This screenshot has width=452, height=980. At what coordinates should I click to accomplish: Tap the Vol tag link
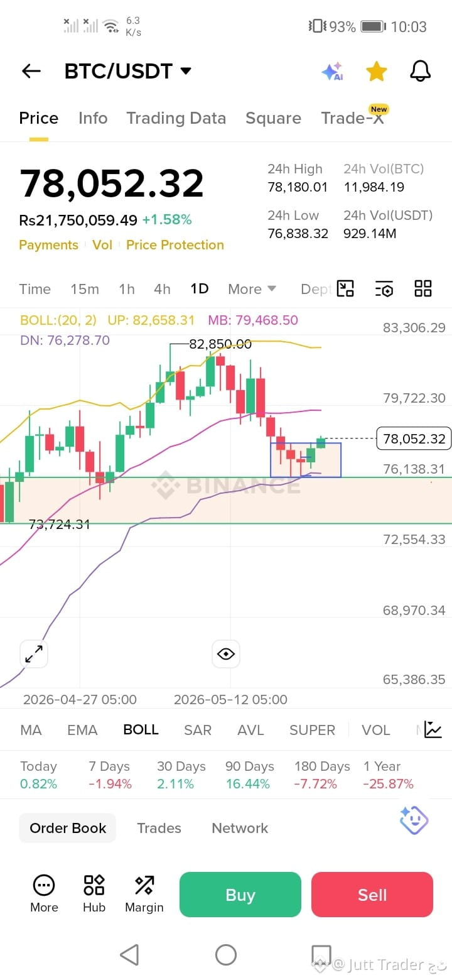point(102,245)
